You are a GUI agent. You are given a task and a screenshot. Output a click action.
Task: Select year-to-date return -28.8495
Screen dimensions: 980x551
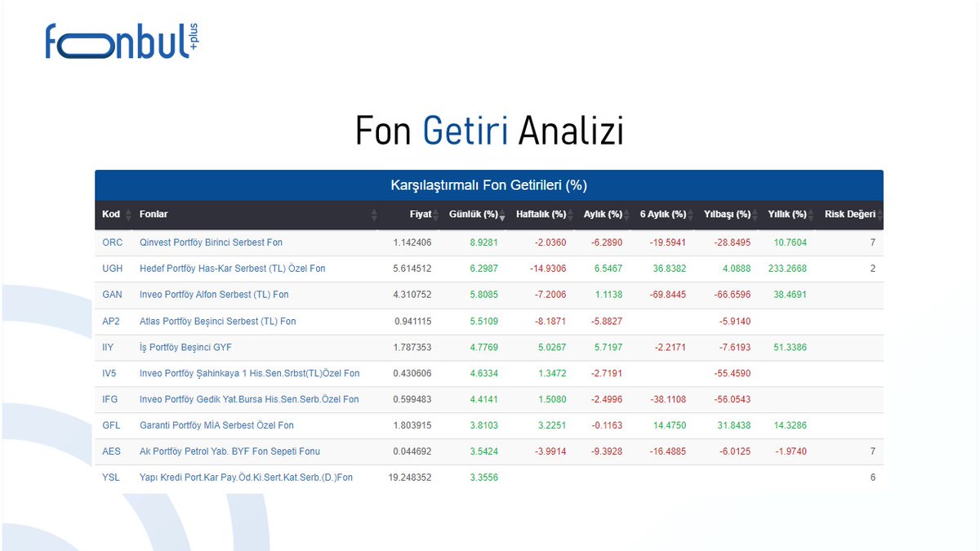(x=733, y=242)
